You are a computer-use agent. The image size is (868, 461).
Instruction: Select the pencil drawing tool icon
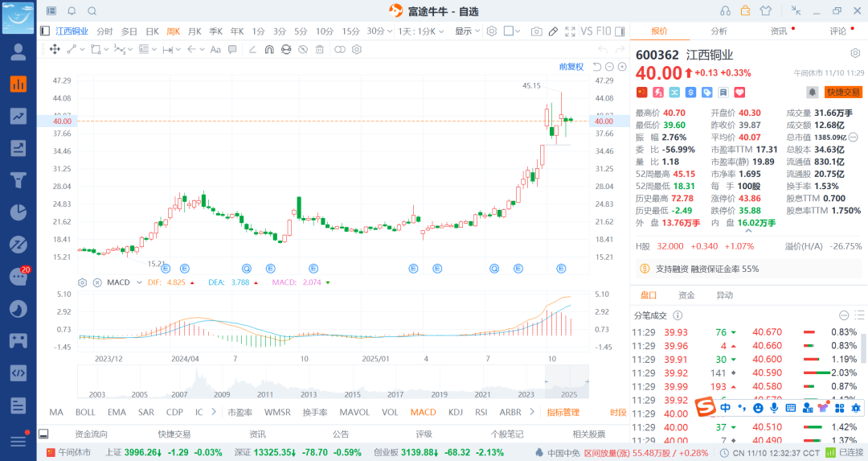(x=553, y=31)
